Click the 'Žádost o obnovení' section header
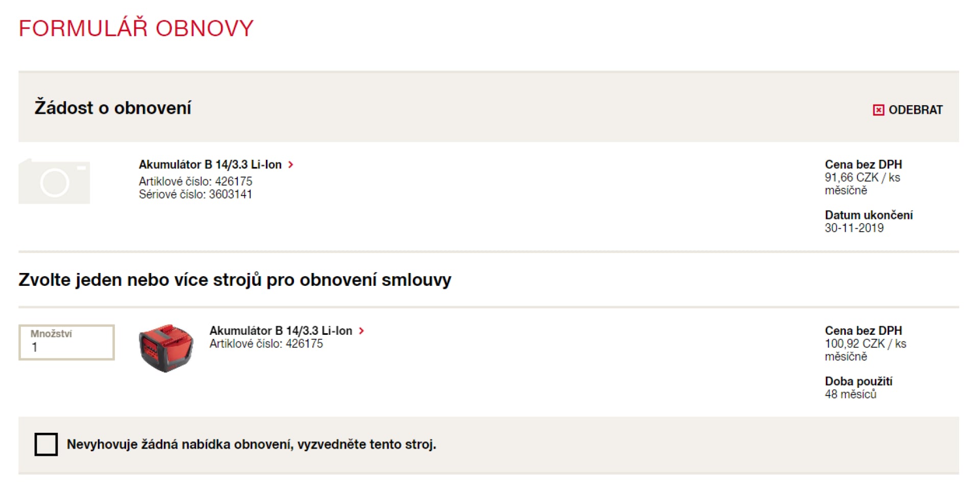 113,108
